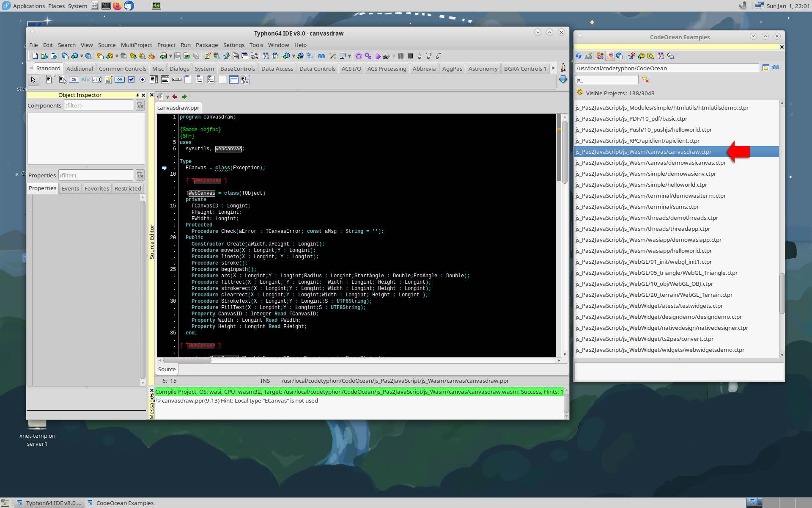Select the arrow pointer tool in the component palette
This screenshot has width=812, height=508.
[x=33, y=80]
